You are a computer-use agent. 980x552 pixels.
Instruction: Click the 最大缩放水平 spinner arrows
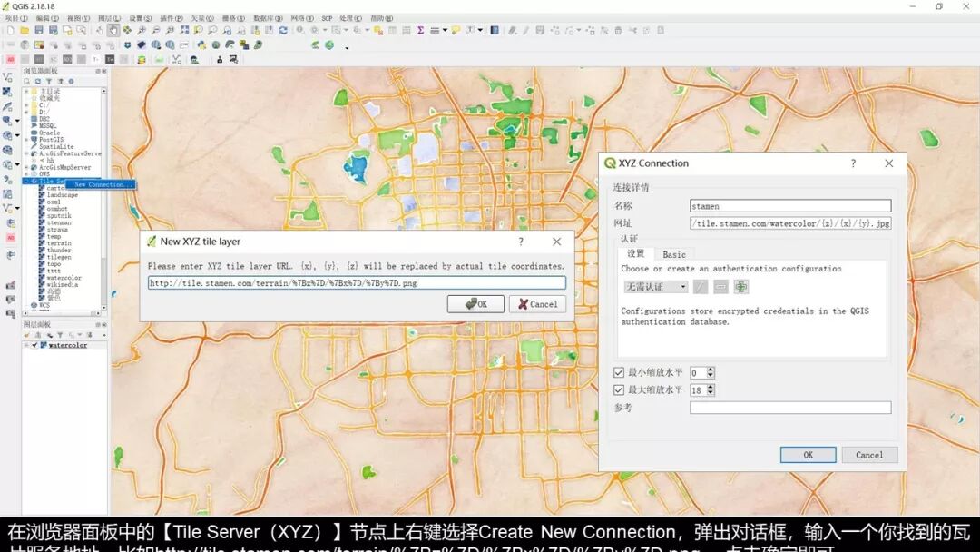[x=710, y=390]
